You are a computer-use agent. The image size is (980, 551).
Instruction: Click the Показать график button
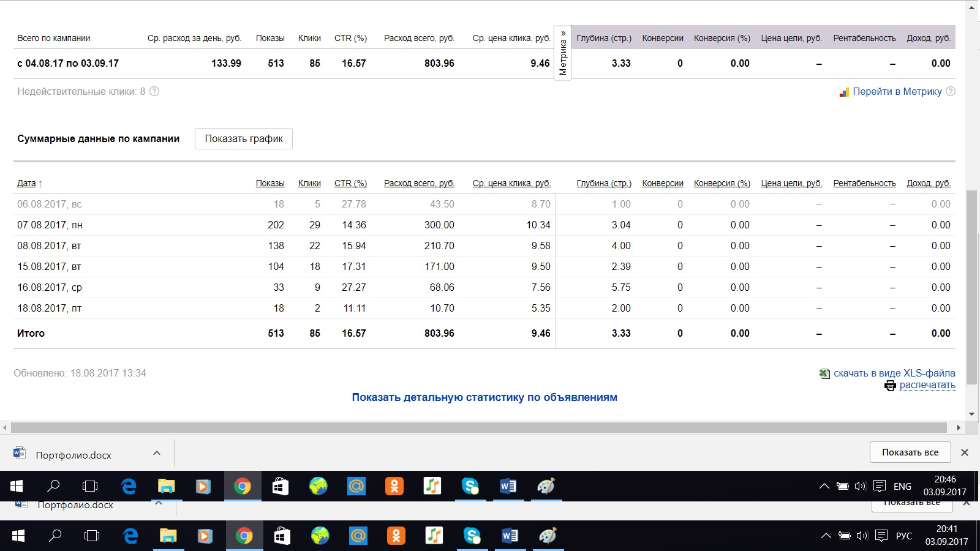tap(244, 138)
